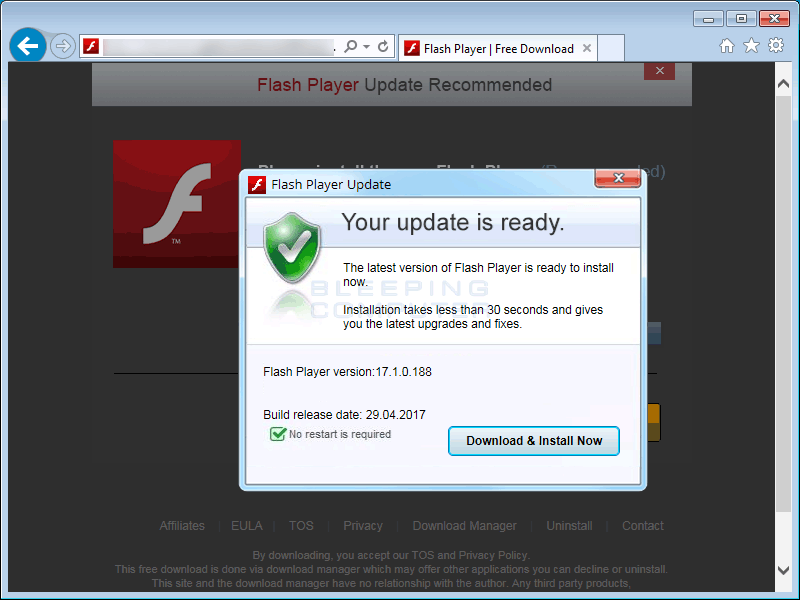Refresh the page
This screenshot has height=600, width=800.
click(383, 46)
